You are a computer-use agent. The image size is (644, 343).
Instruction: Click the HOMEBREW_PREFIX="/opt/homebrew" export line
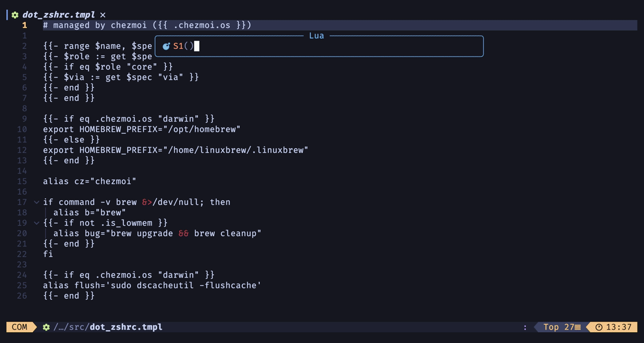tap(142, 129)
